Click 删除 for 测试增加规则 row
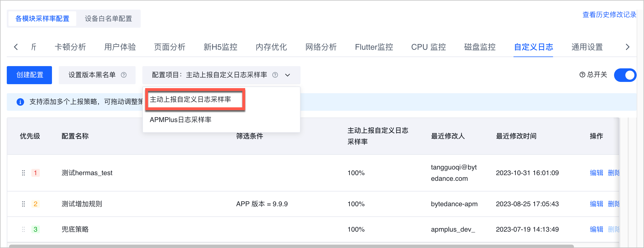This screenshot has height=248, width=644. [x=613, y=204]
